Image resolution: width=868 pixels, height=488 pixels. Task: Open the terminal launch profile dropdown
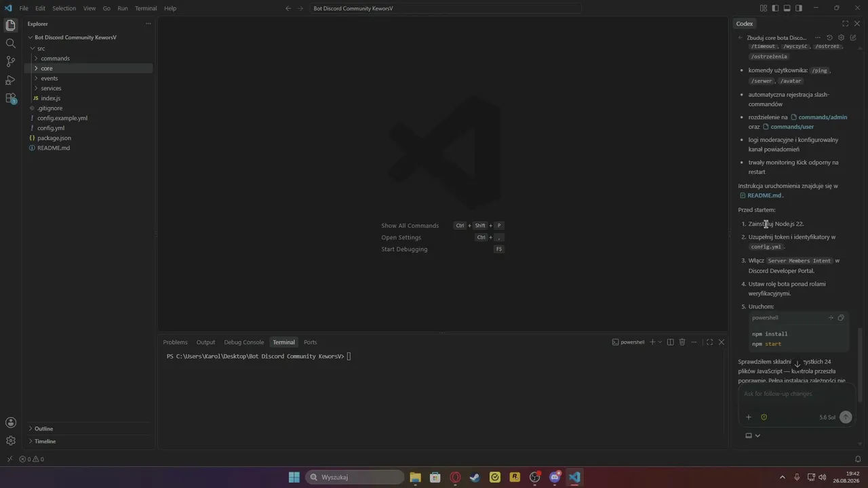point(660,342)
